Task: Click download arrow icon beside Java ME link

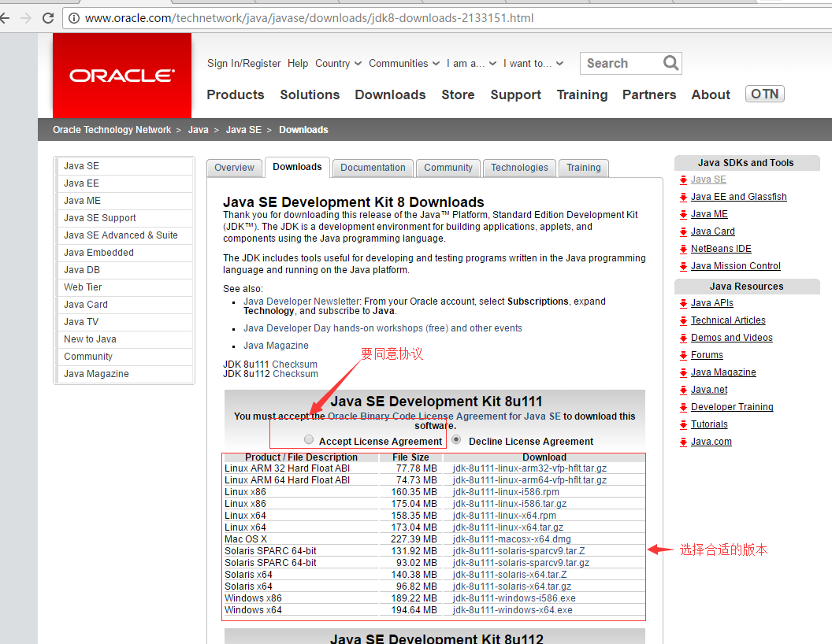Action: (683, 215)
